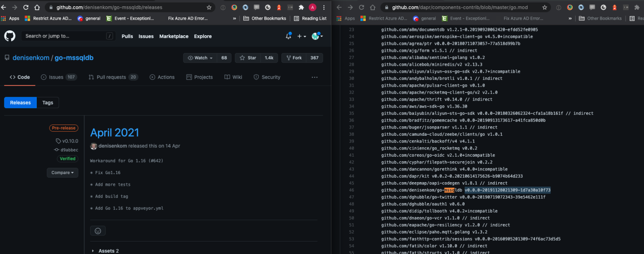Select the Releases button
This screenshot has width=644, height=254.
pyautogui.click(x=21, y=103)
